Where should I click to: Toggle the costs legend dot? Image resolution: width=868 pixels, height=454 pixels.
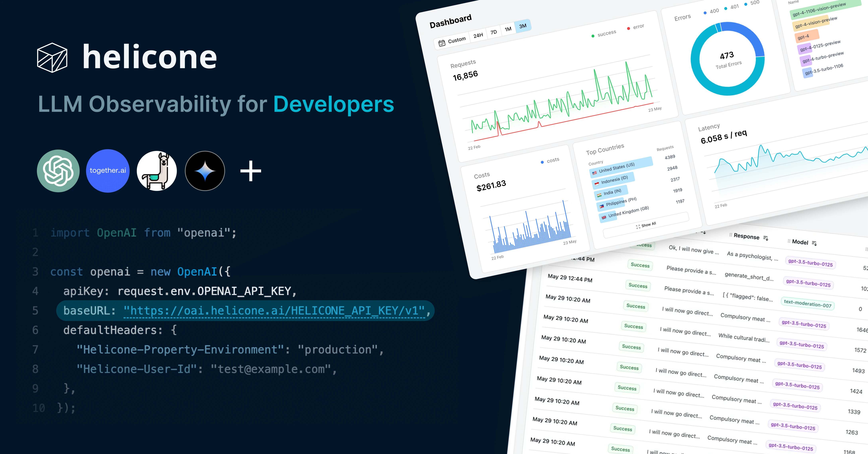tap(542, 162)
